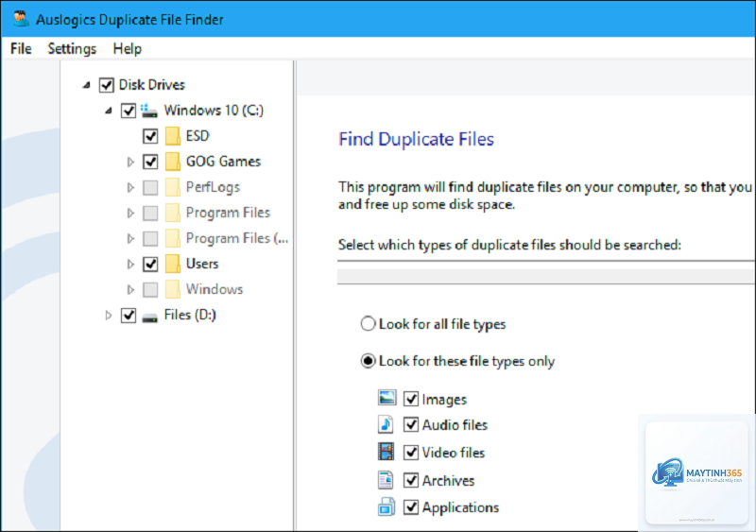Expand the Files (D:) drive
Image resolution: width=756 pixels, height=532 pixels.
tap(108, 316)
